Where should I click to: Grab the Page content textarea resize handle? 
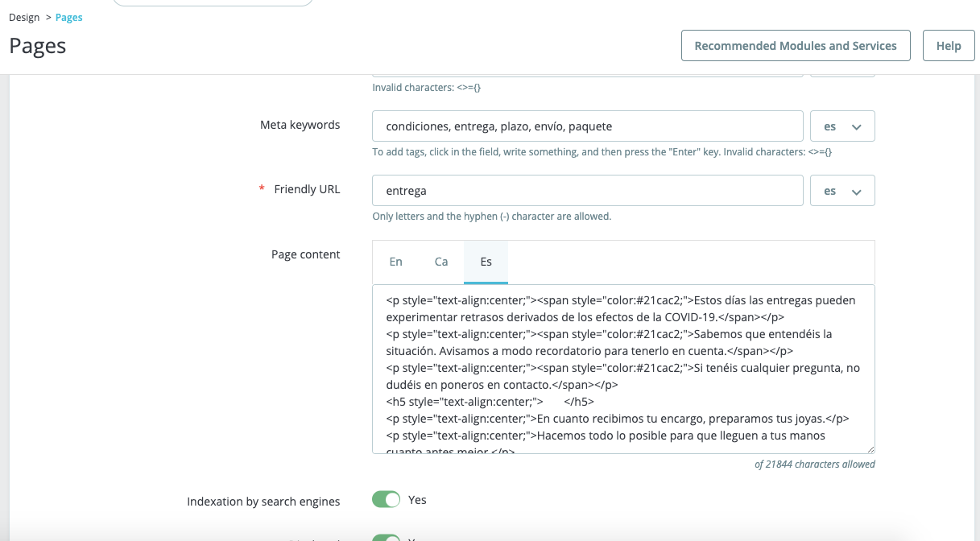tap(870, 449)
